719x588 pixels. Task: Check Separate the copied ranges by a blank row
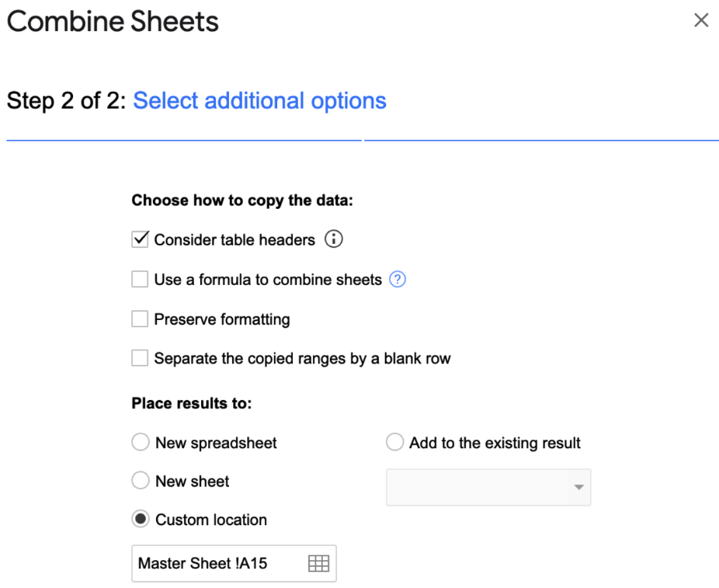tap(140, 358)
